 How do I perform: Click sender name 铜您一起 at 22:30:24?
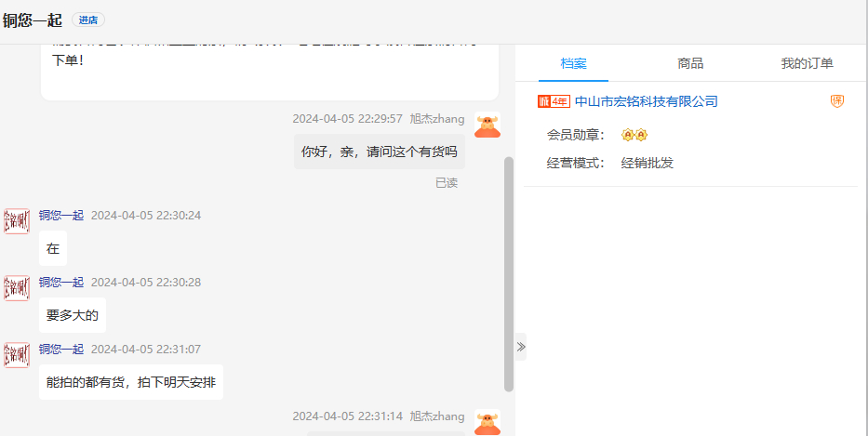[60, 216]
